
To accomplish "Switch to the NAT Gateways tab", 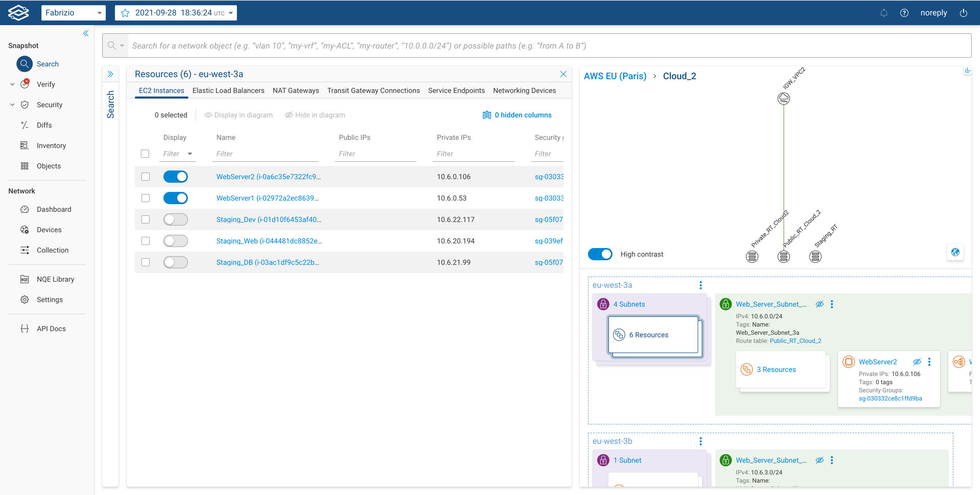I will [x=296, y=90].
